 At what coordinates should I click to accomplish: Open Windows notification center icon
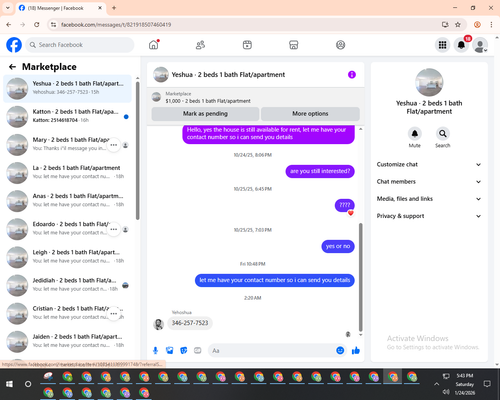(x=487, y=384)
